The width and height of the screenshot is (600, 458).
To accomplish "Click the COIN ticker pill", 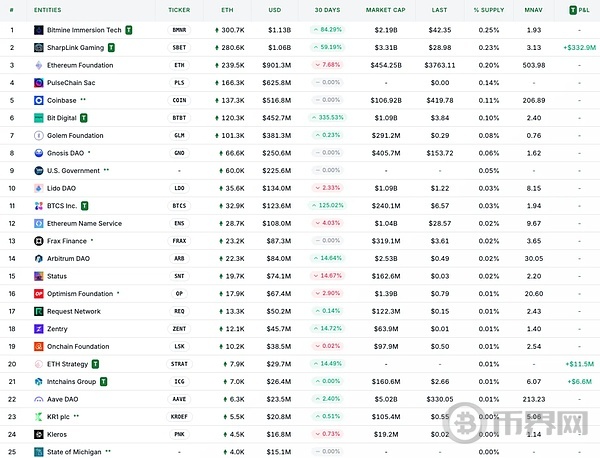I will pos(179,100).
